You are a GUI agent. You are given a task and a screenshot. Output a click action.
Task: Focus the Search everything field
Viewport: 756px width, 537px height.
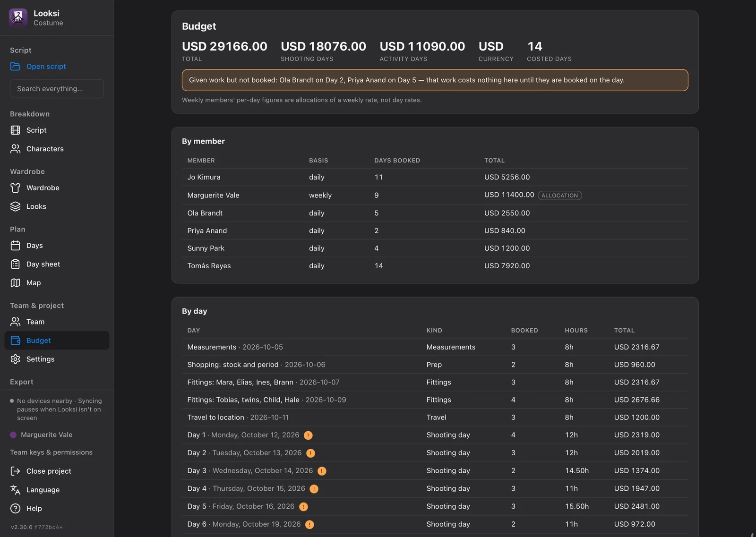[57, 89]
